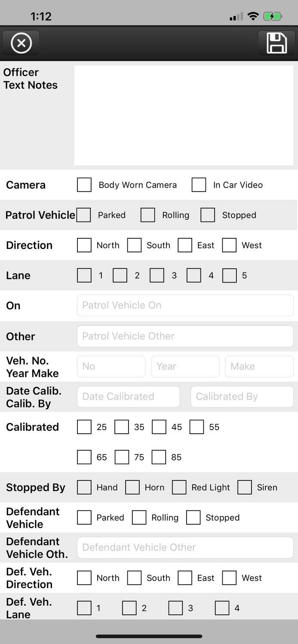Check Stopped By Siren box
Image resolution: width=298 pixels, height=644 pixels.
point(245,487)
